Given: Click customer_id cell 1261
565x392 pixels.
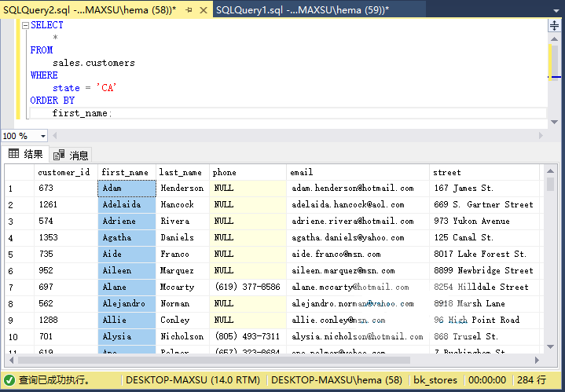Looking at the screenshot, I should click(66, 205).
